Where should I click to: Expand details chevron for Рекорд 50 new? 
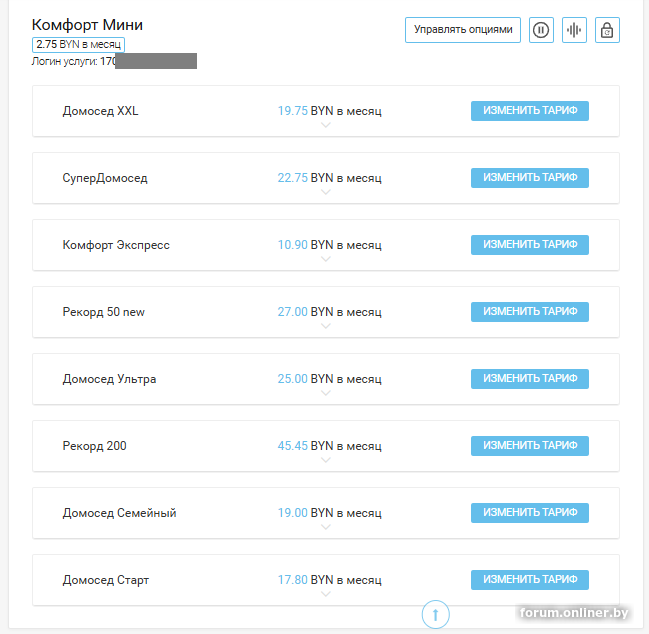tap(326, 327)
